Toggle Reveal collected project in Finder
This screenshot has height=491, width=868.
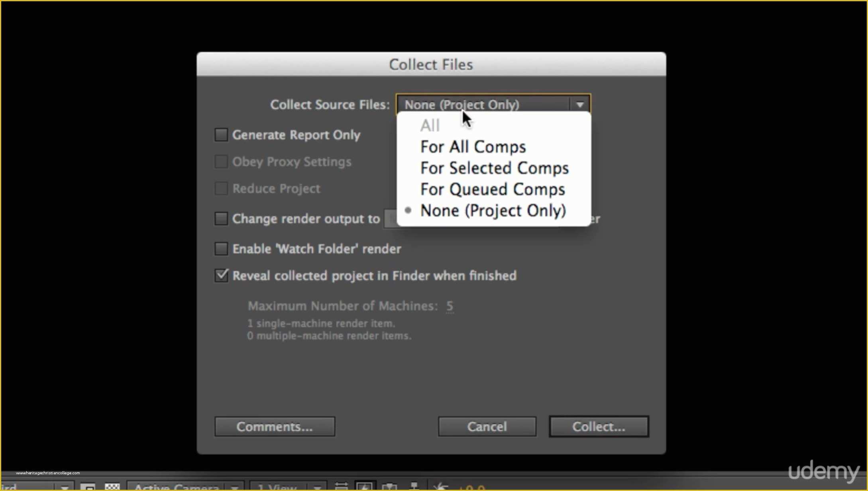coord(221,275)
